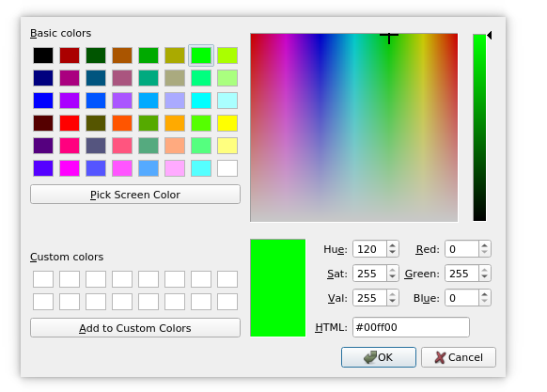Select the bright green selected swatch

201,55
